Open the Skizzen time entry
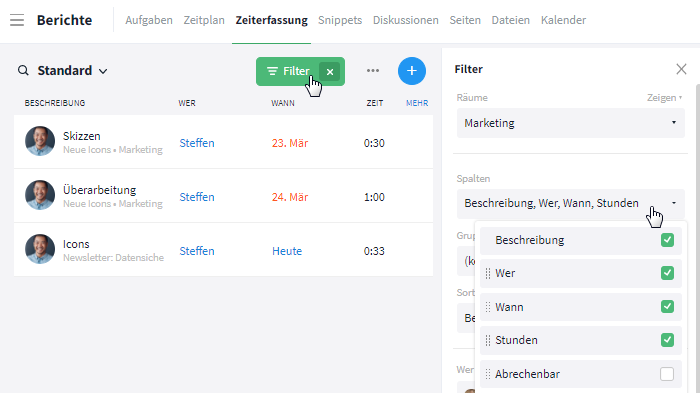The width and height of the screenshot is (700, 393). click(x=82, y=136)
